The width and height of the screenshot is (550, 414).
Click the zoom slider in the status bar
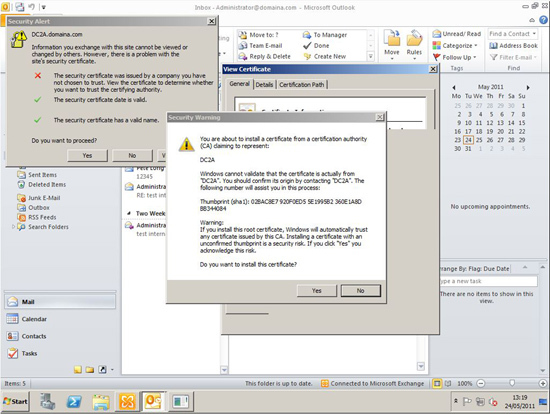(512, 383)
